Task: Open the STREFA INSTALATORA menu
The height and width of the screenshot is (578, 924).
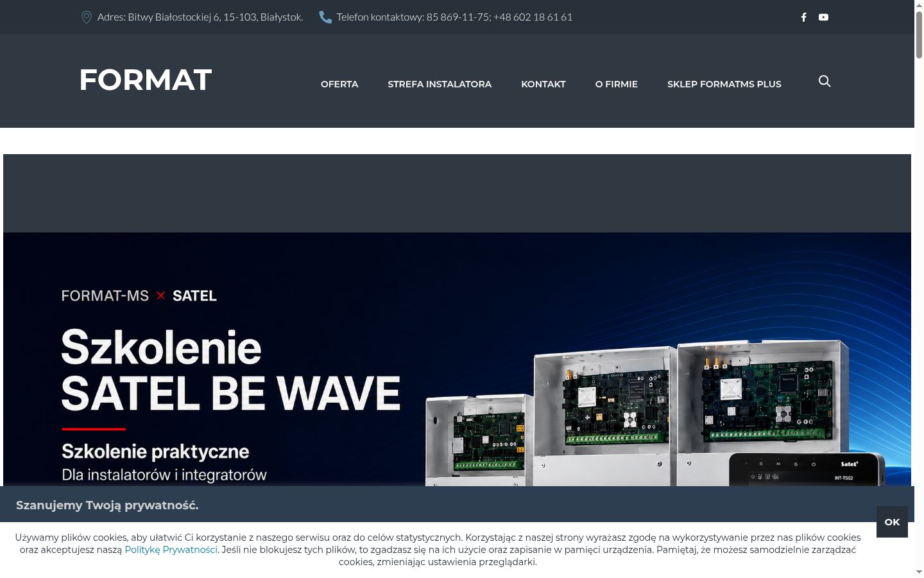Action: click(440, 84)
